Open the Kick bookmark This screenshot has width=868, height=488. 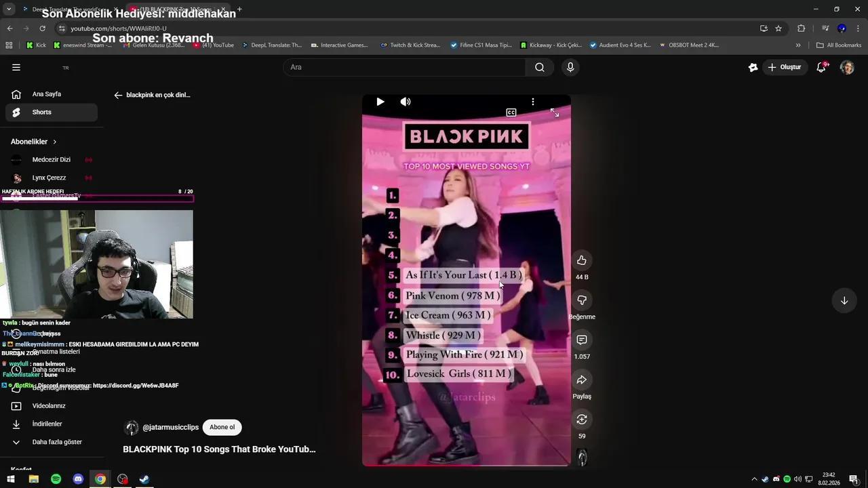coord(37,45)
